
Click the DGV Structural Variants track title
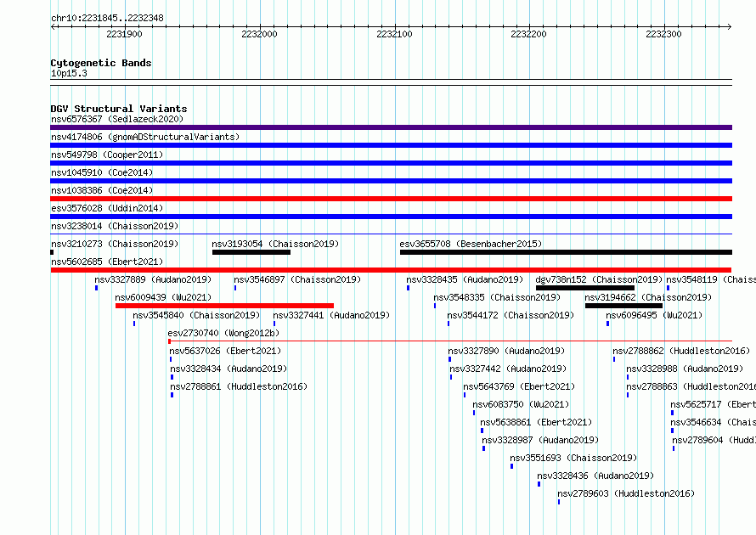click(x=119, y=109)
